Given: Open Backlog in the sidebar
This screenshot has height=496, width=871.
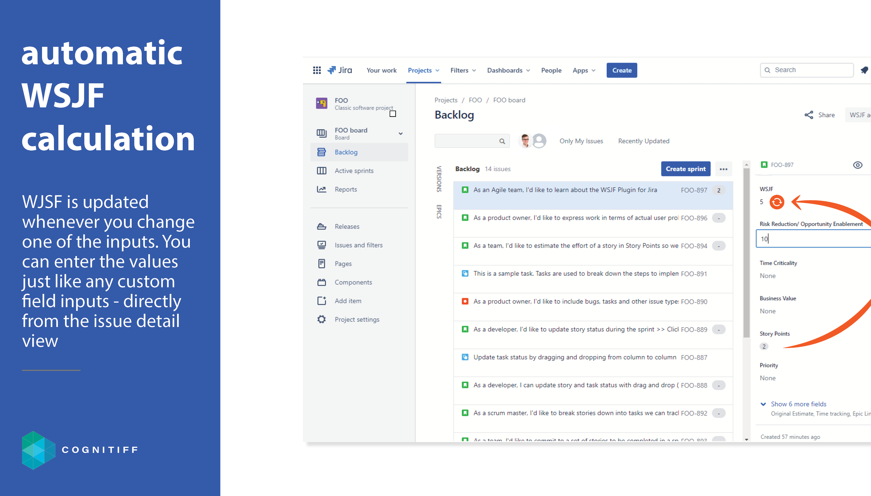Looking at the screenshot, I should point(359,152).
